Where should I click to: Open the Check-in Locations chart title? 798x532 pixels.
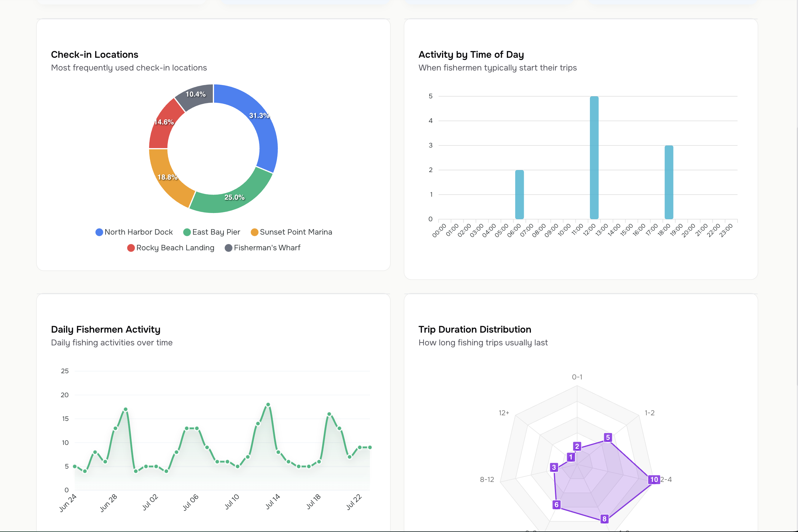coord(94,55)
